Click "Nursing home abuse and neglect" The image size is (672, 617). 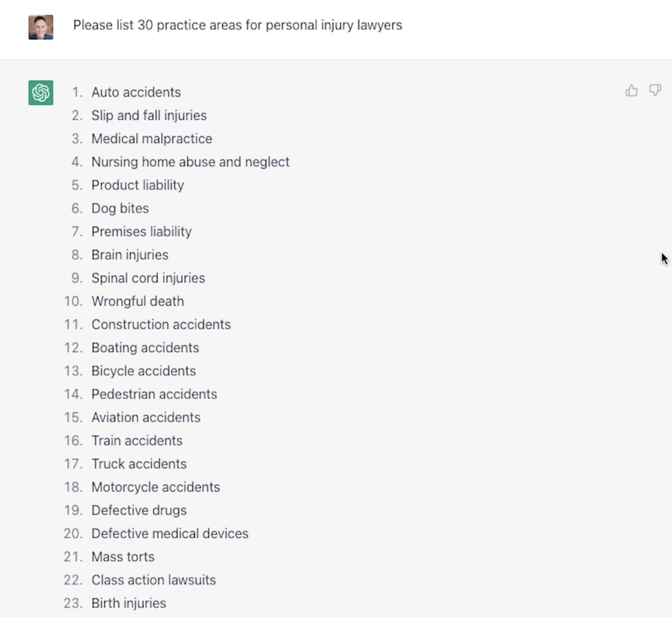coord(190,162)
